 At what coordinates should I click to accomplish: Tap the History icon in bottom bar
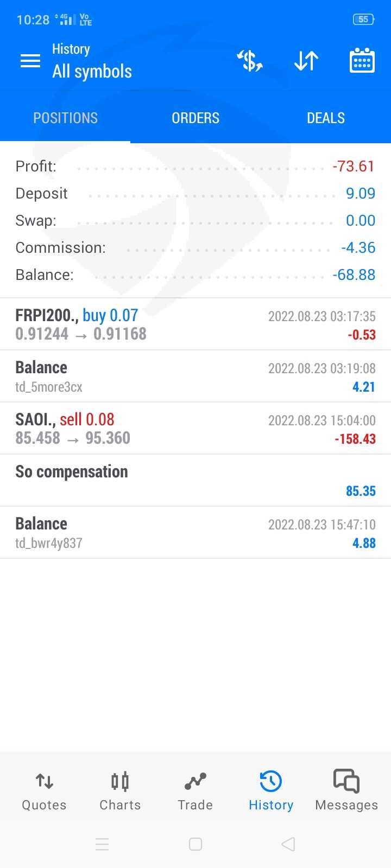(x=271, y=791)
